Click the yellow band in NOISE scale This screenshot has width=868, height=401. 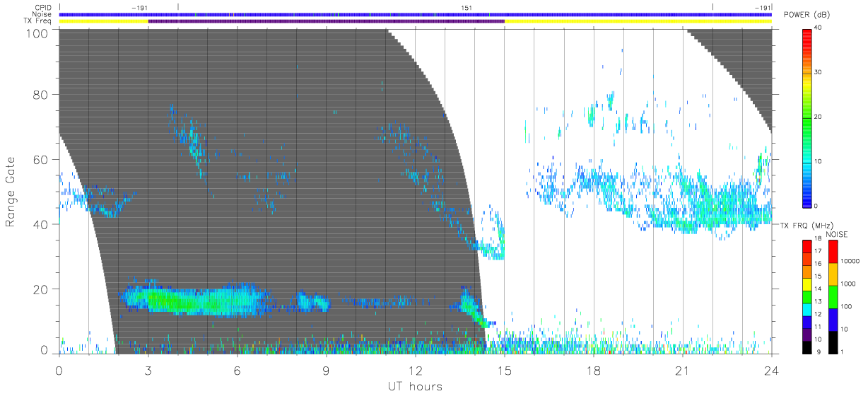(833, 274)
